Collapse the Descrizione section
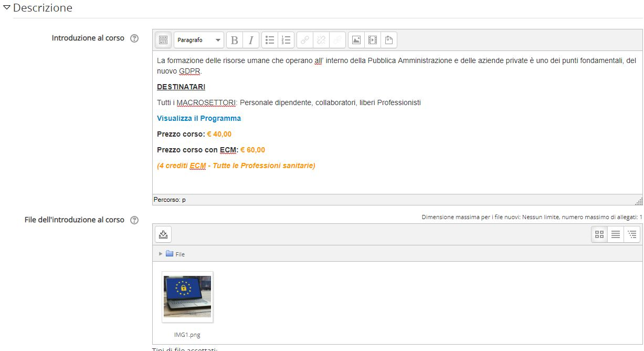Screen dimensions: 644x351 point(7,8)
